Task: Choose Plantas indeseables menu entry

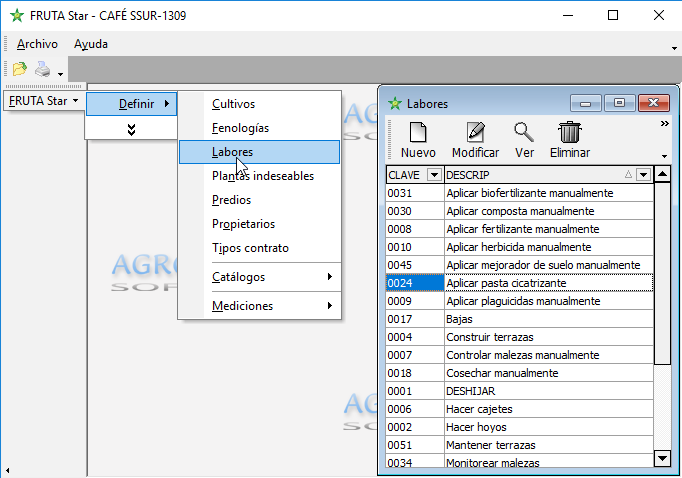Action: coord(260,176)
